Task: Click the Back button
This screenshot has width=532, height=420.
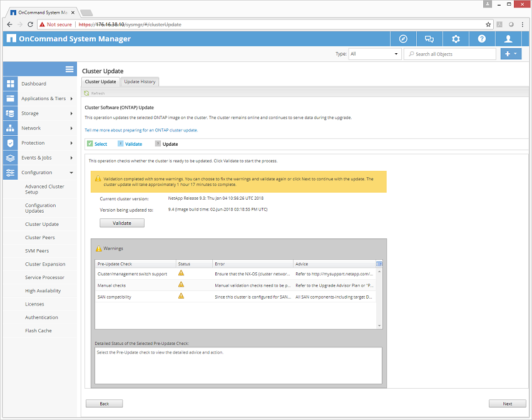Action: (x=104, y=403)
